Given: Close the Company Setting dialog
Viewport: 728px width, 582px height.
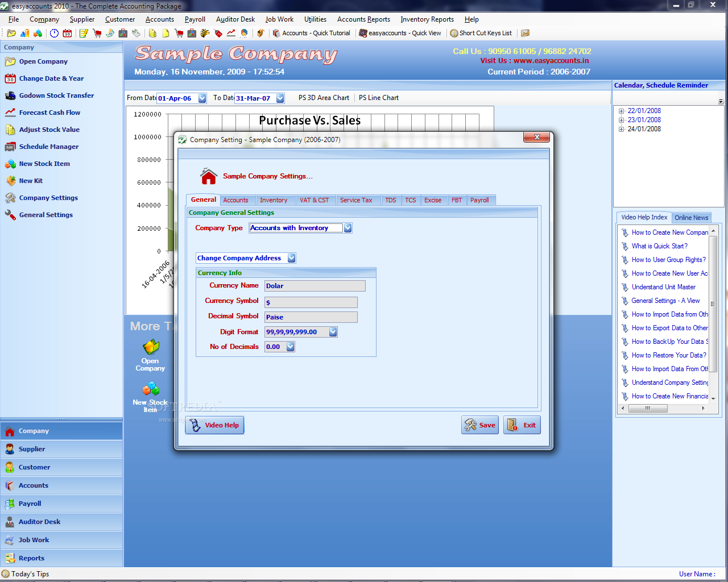Looking at the screenshot, I should (537, 137).
